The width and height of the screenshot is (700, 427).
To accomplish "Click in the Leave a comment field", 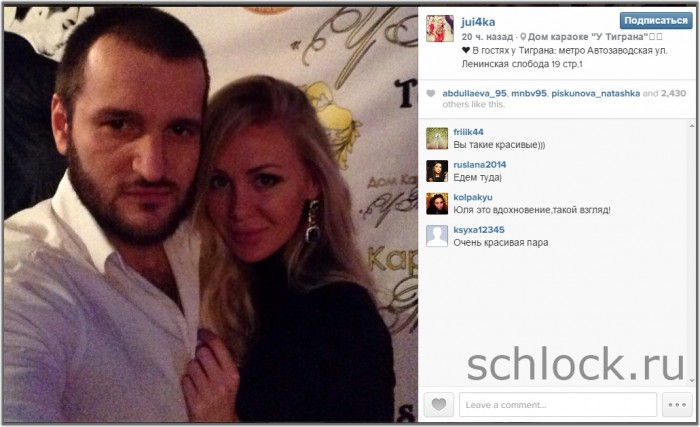I will (x=558, y=405).
